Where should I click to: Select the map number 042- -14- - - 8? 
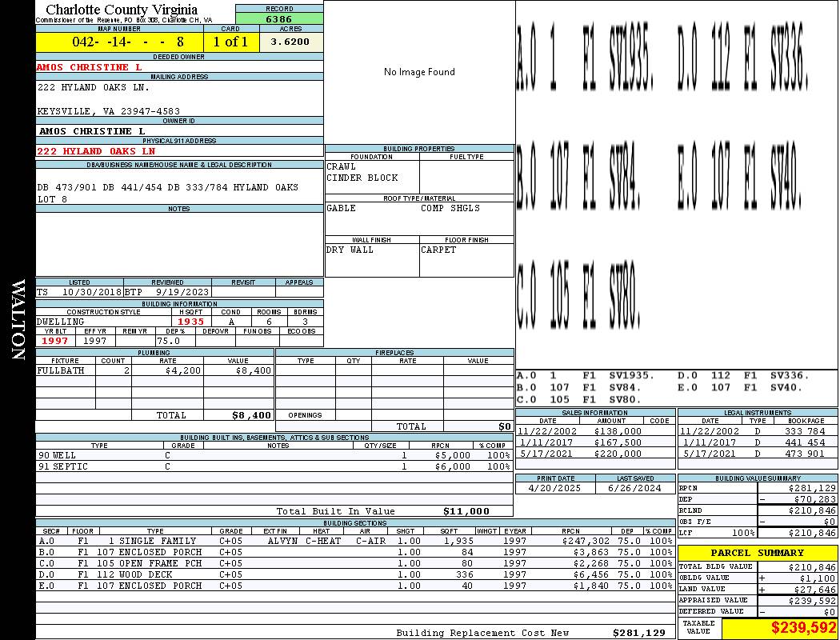point(127,42)
